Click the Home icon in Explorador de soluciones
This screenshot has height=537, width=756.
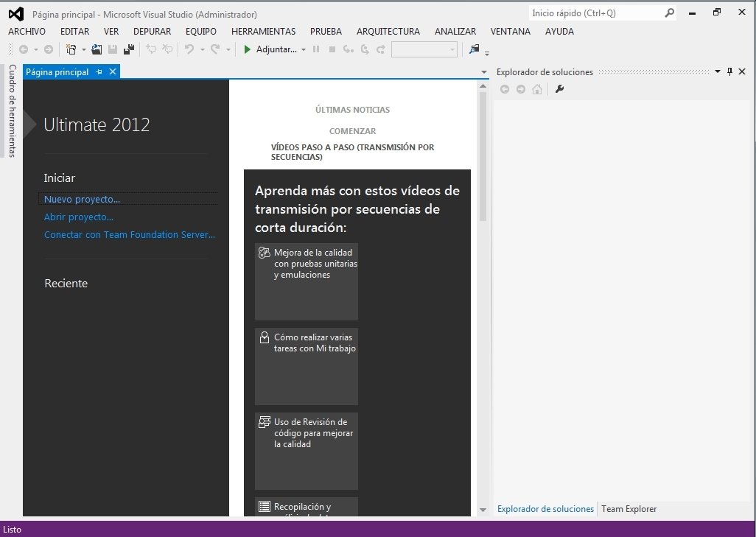[537, 89]
